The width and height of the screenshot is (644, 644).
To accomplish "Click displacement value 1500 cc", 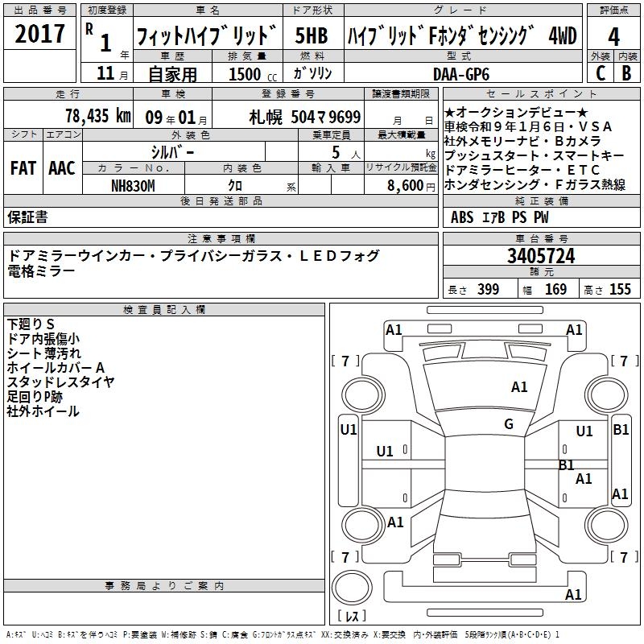I will [253, 74].
